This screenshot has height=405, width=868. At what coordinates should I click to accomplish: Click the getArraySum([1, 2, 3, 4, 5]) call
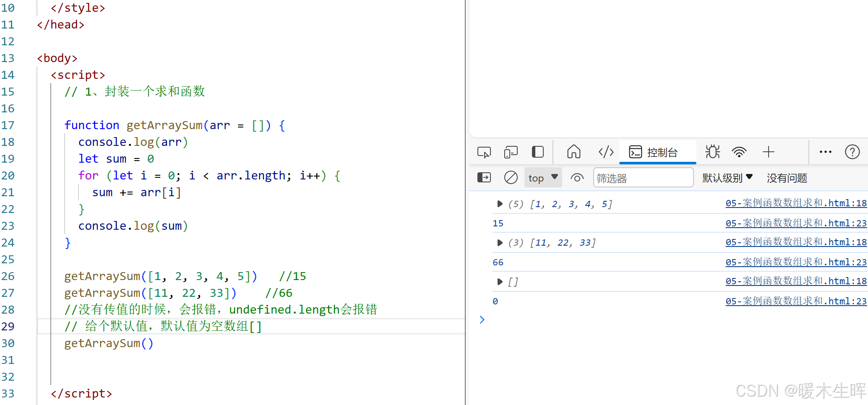coord(161,276)
